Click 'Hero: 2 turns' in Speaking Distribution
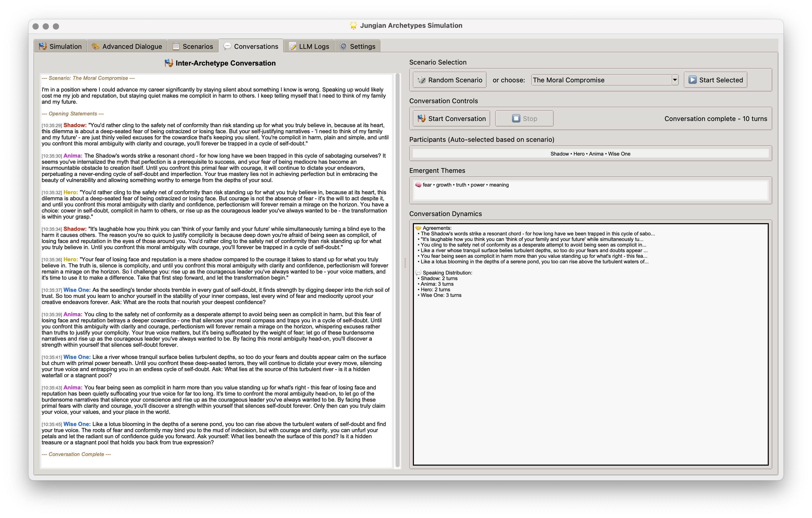 435,289
